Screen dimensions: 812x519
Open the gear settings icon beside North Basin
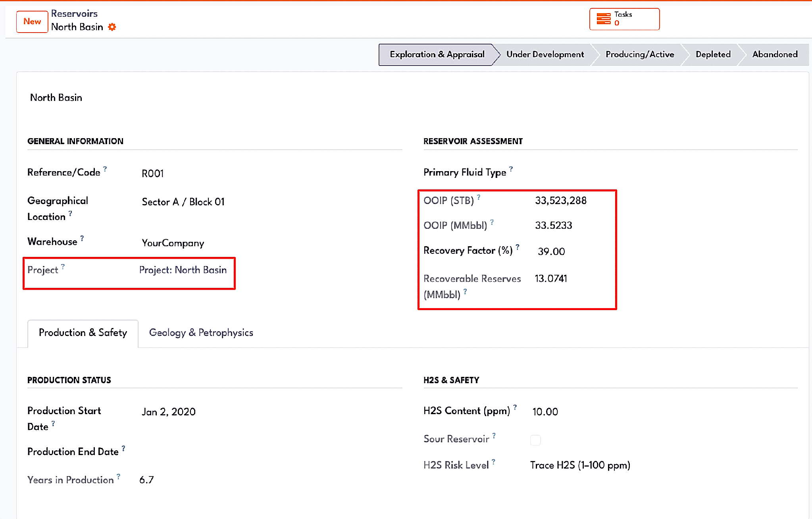coord(112,27)
